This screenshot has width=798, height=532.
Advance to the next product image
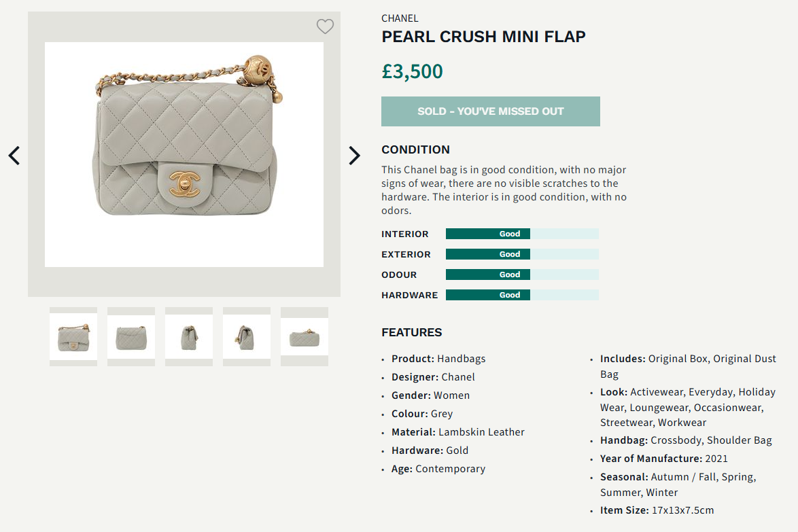354,155
